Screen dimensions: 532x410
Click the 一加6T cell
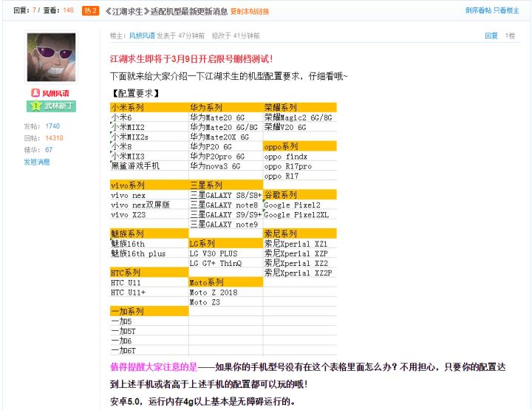click(149, 350)
